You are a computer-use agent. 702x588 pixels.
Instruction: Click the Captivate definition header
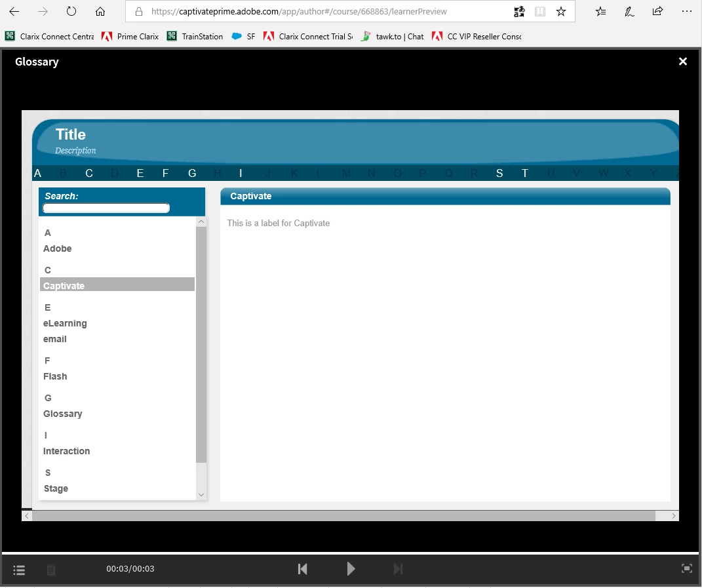[445, 196]
